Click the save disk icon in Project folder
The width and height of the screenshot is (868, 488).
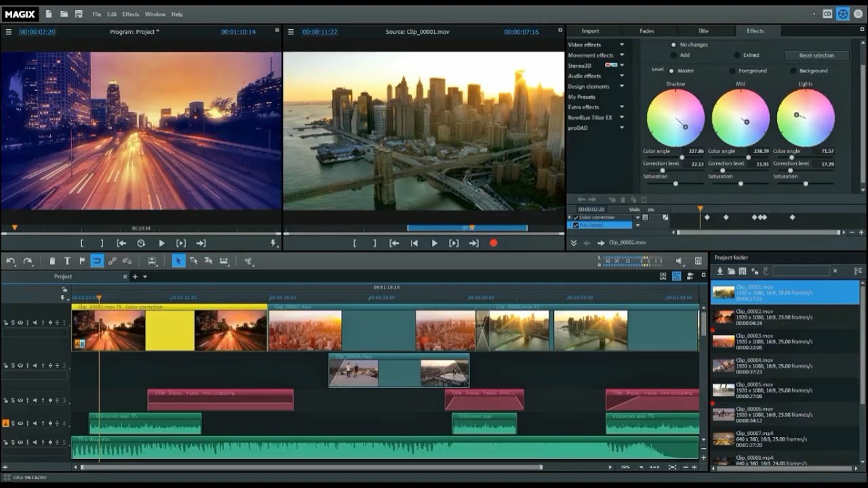coord(743,271)
